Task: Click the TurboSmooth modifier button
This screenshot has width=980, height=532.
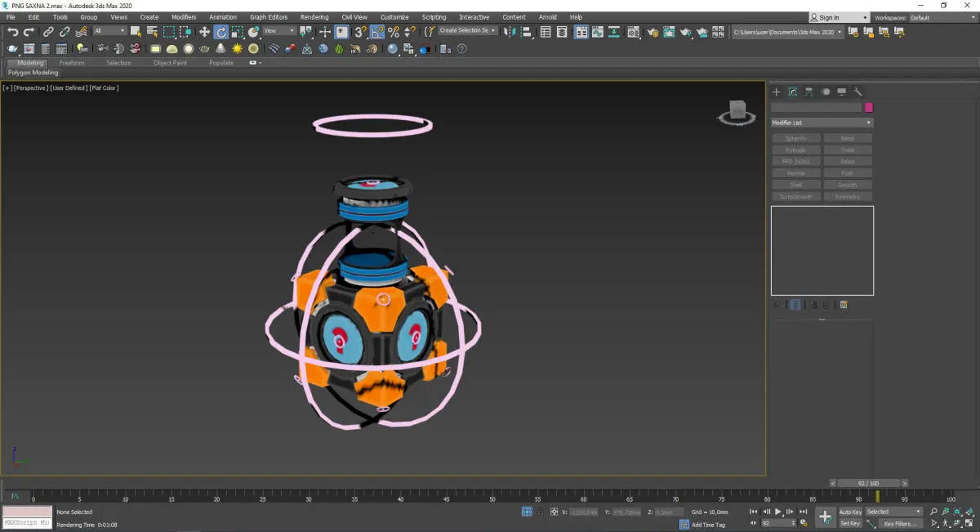Action: click(x=796, y=197)
